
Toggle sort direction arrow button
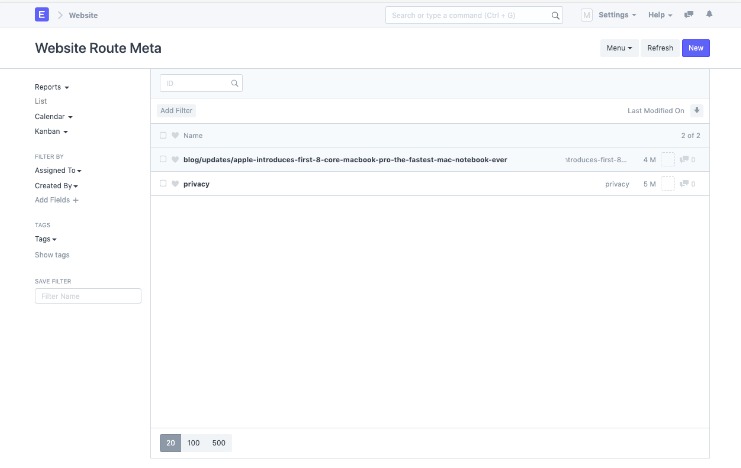[697, 110]
